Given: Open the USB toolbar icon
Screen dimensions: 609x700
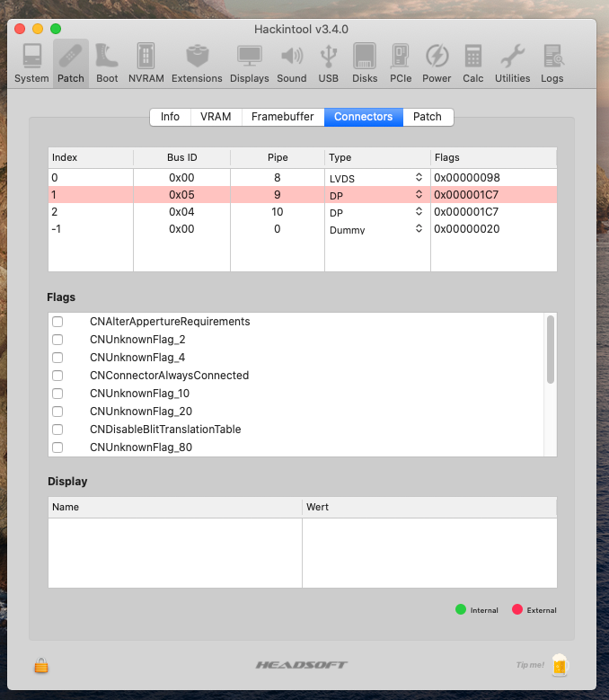Looking at the screenshot, I should pos(329,64).
